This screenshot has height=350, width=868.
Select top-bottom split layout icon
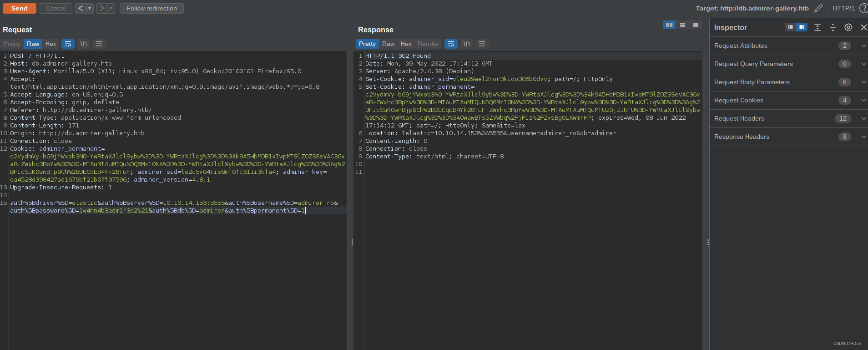682,25
